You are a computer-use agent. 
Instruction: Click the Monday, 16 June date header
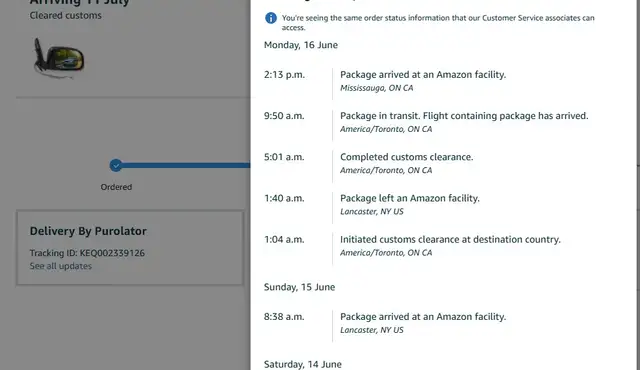(x=301, y=45)
